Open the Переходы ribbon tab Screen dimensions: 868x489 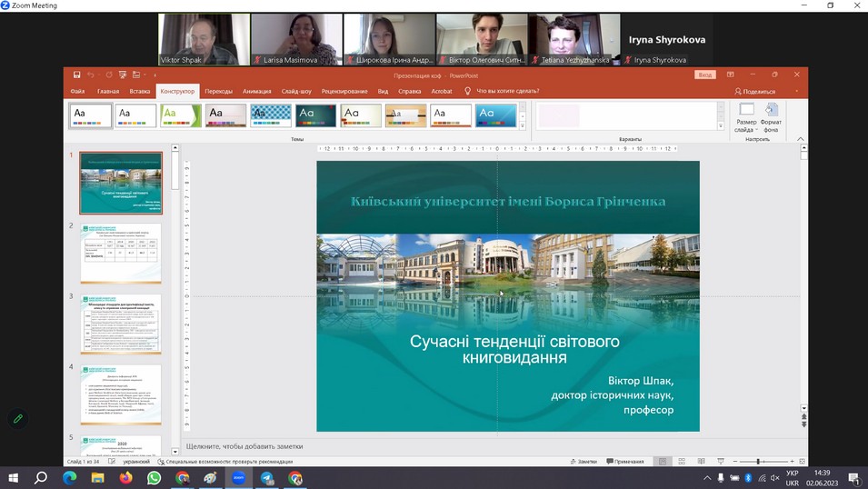[x=218, y=91]
